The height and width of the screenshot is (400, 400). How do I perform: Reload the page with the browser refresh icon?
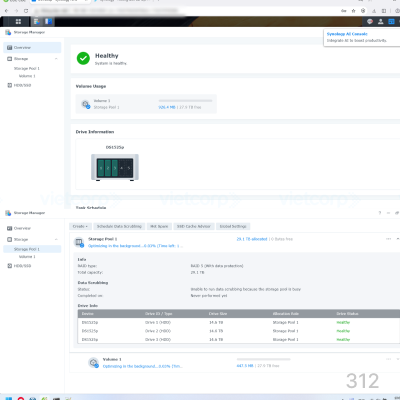(x=26, y=11)
